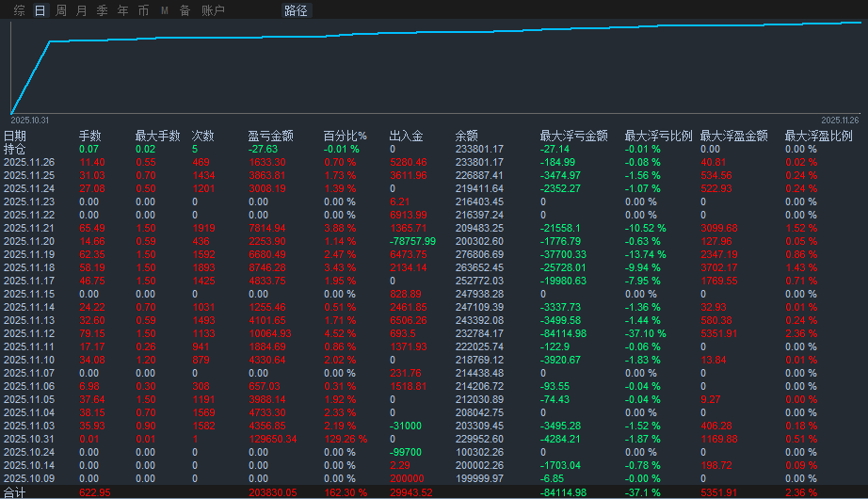Open the 周 weekly tab
The width and height of the screenshot is (868, 499).
click(x=61, y=10)
